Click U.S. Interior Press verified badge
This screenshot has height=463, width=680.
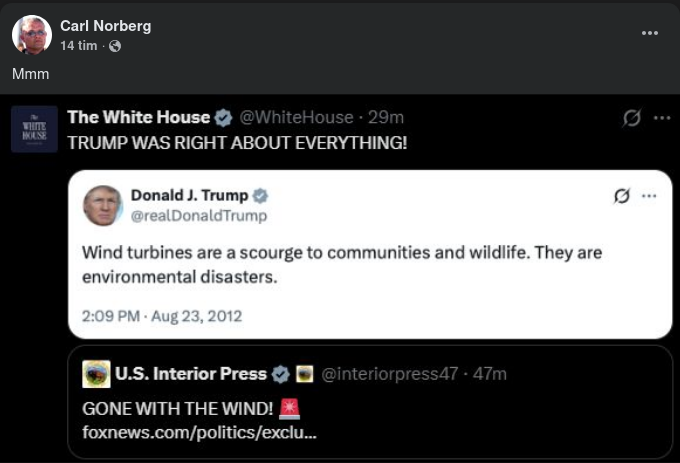pos(281,374)
